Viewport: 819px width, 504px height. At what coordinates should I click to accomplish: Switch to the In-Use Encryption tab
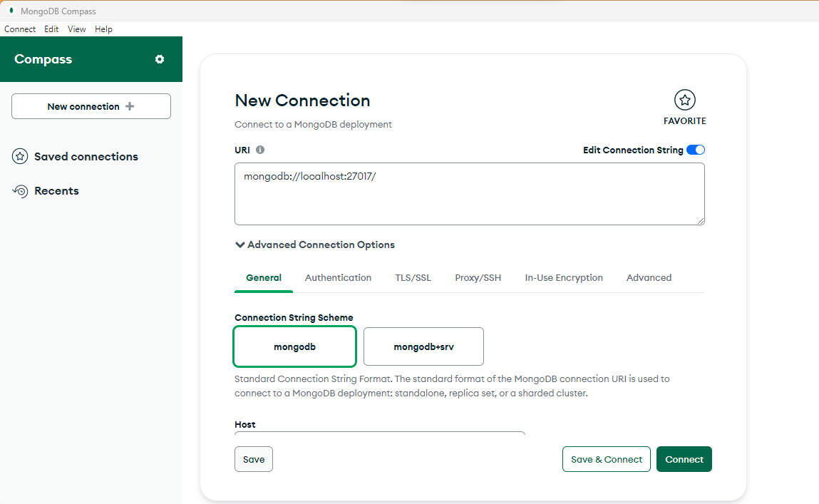tap(564, 278)
